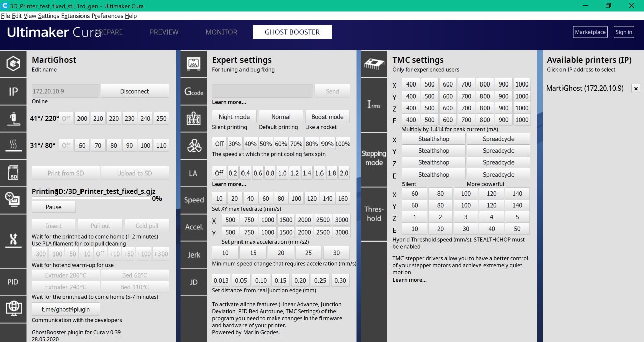Click the Speed sidebar icon
The height and width of the screenshot is (342, 644).
tap(194, 200)
